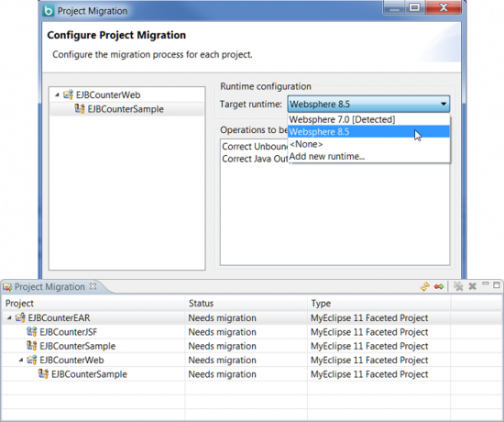Image resolution: width=504 pixels, height=422 pixels.
Task: Select Add new runtime... option
Action: (x=368, y=156)
